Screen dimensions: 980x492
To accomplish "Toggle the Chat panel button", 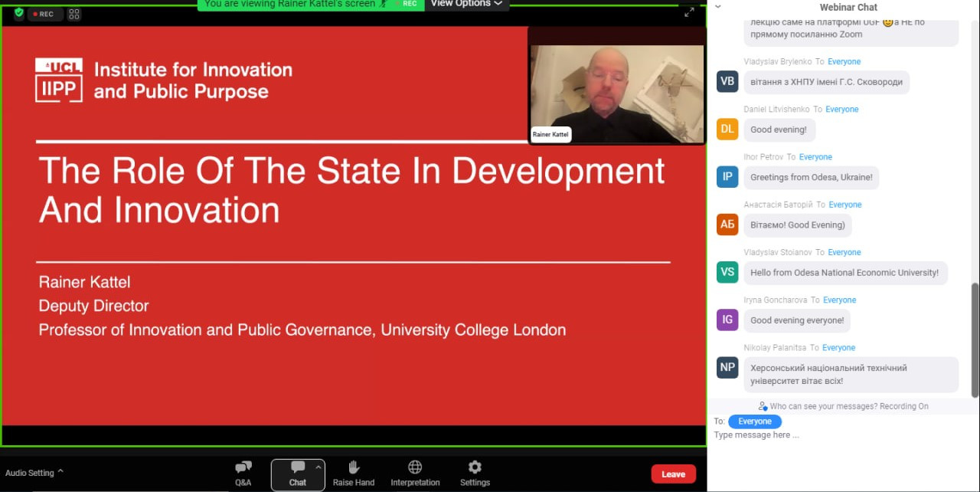I will click(298, 474).
